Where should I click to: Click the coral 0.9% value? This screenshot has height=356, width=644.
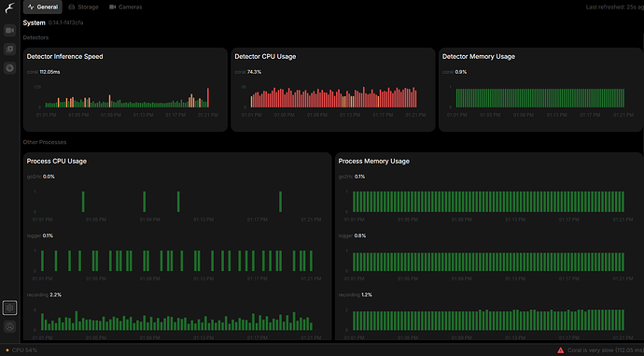(461, 72)
